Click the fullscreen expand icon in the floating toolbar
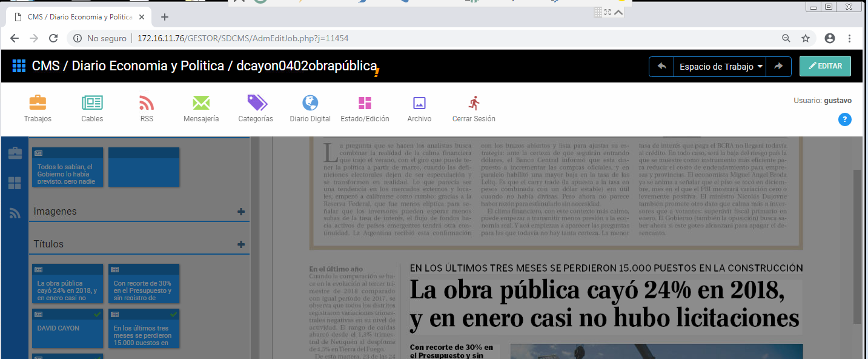This screenshot has height=359, width=868. click(x=608, y=12)
